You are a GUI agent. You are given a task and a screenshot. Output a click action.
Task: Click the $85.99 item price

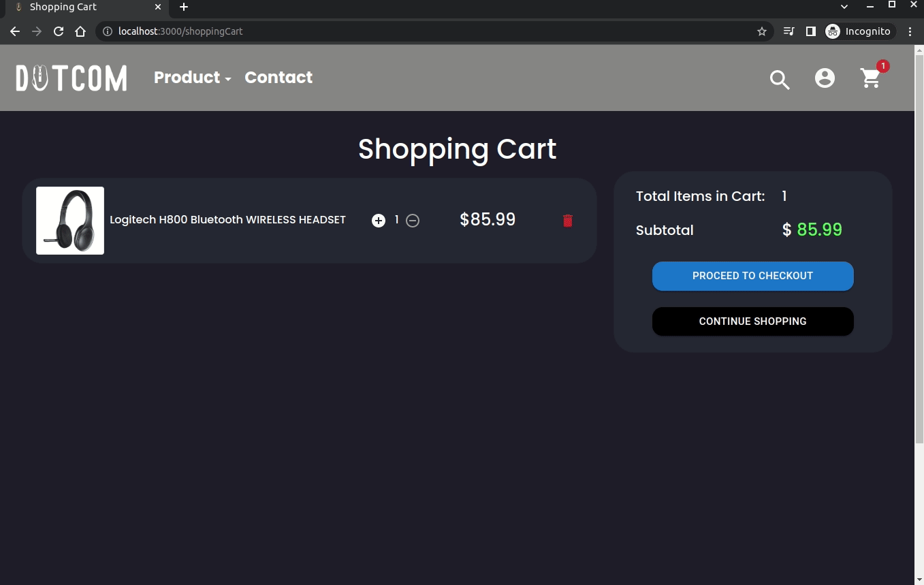[488, 219]
